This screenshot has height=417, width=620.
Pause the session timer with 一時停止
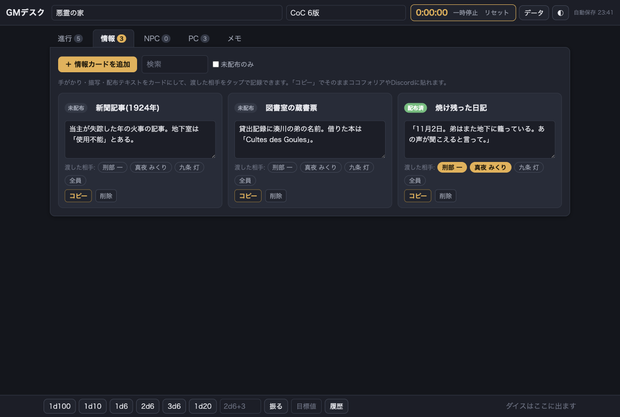465,13
